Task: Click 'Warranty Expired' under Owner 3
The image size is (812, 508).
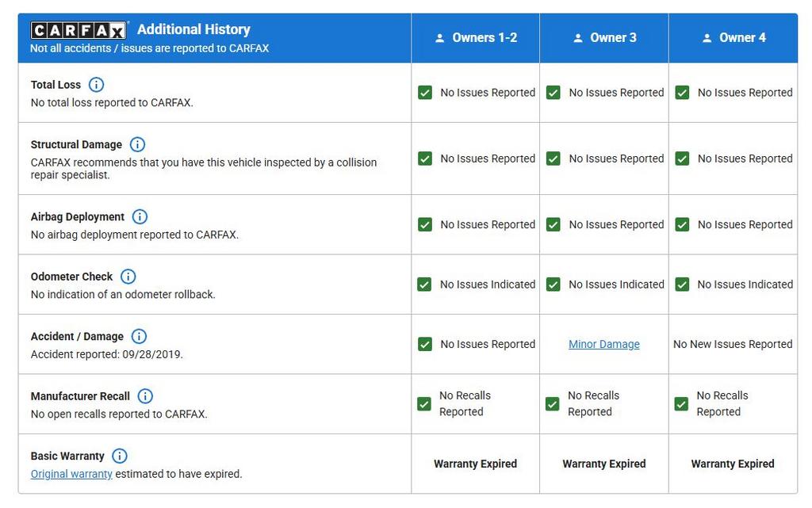Action: tap(604, 464)
